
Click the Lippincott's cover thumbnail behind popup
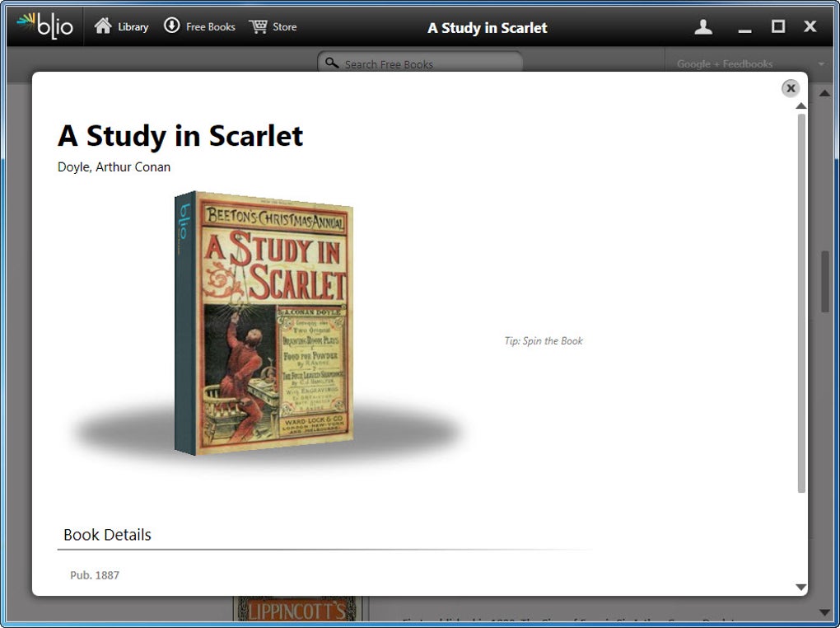tap(297, 609)
